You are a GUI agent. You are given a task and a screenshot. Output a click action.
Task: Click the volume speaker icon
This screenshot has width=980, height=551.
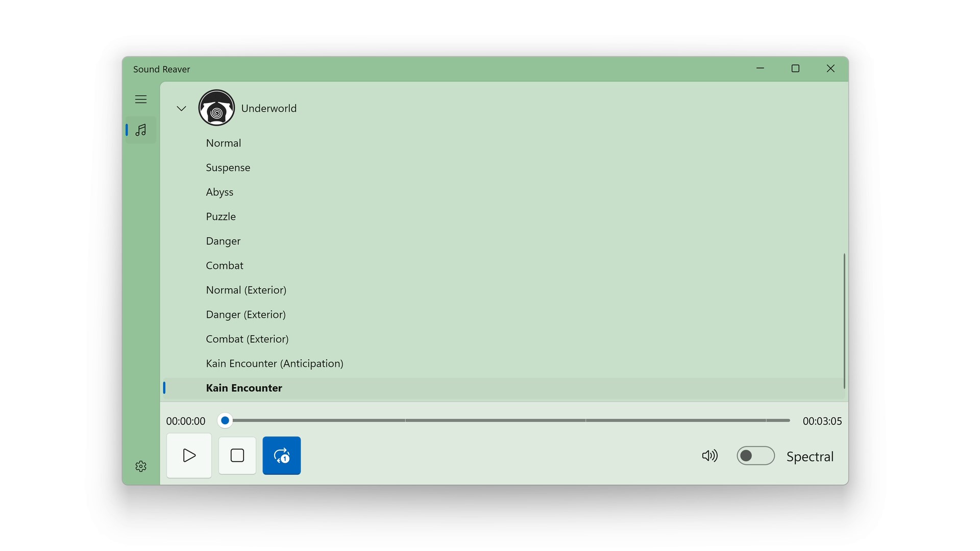click(x=709, y=456)
